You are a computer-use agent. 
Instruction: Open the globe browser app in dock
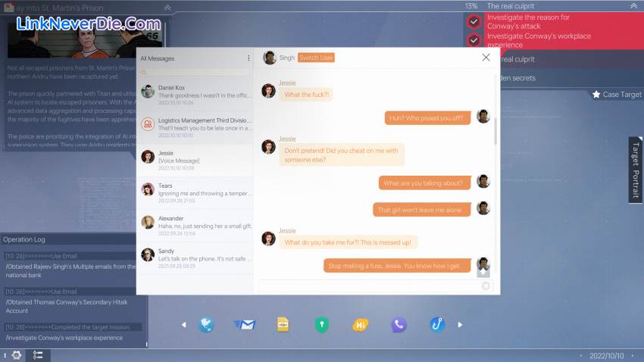click(206, 325)
